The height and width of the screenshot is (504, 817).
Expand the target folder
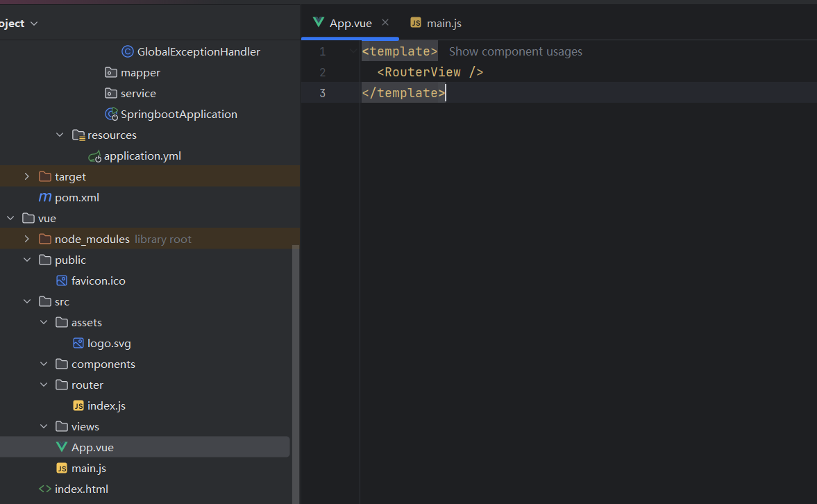point(26,176)
